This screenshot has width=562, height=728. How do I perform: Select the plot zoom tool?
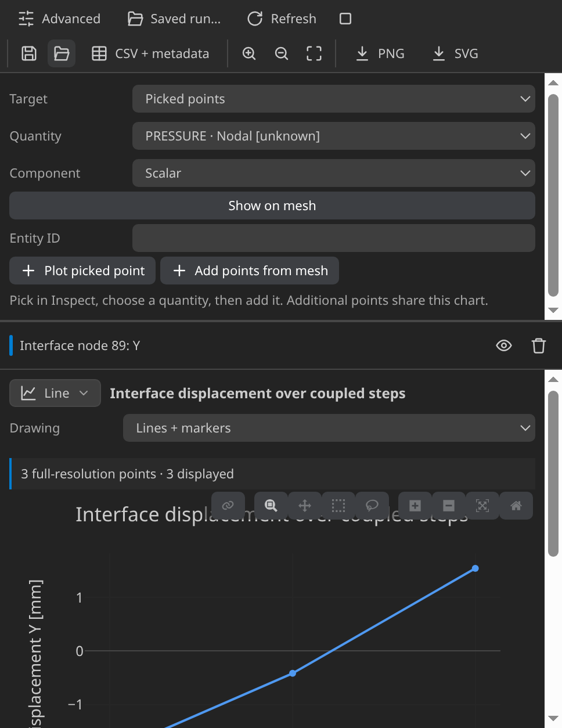coord(271,505)
